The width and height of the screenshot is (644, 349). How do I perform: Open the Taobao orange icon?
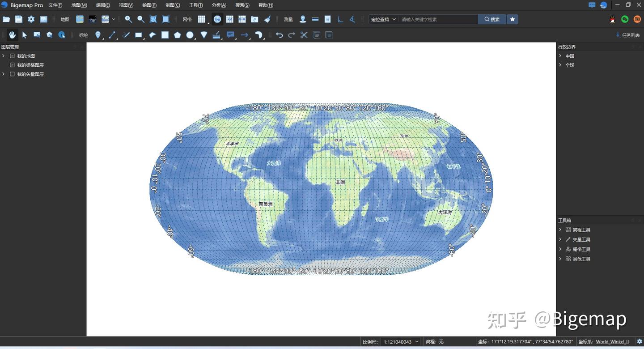coord(637,19)
